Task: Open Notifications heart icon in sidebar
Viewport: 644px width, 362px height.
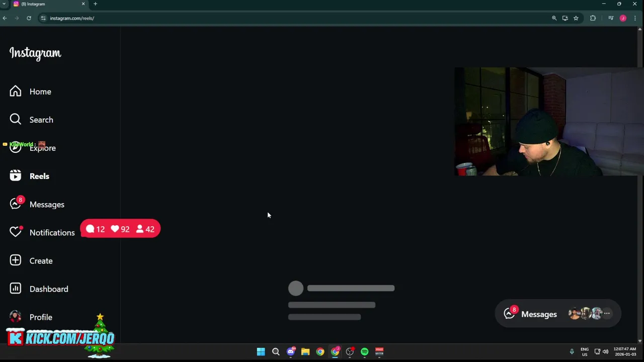Action: [x=16, y=232]
